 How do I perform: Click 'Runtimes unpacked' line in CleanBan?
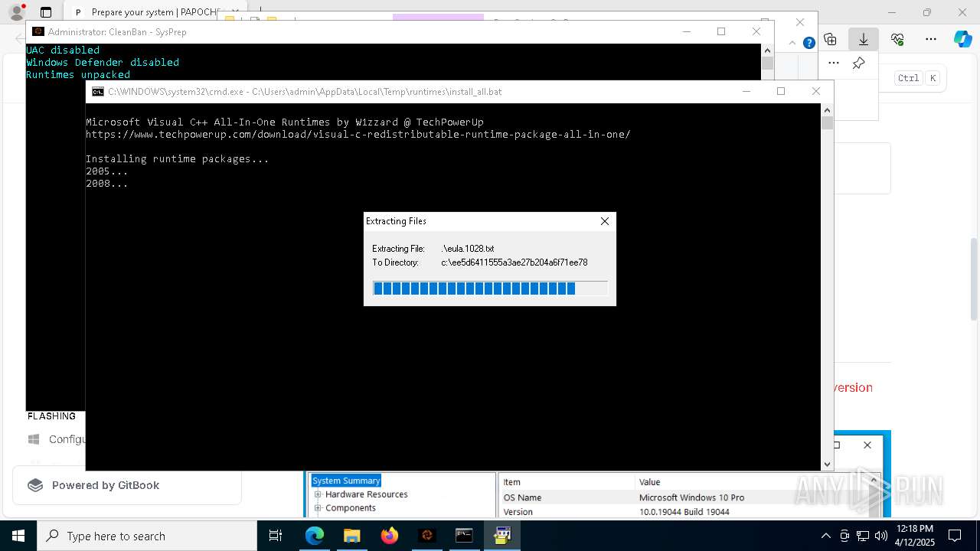[x=78, y=75]
